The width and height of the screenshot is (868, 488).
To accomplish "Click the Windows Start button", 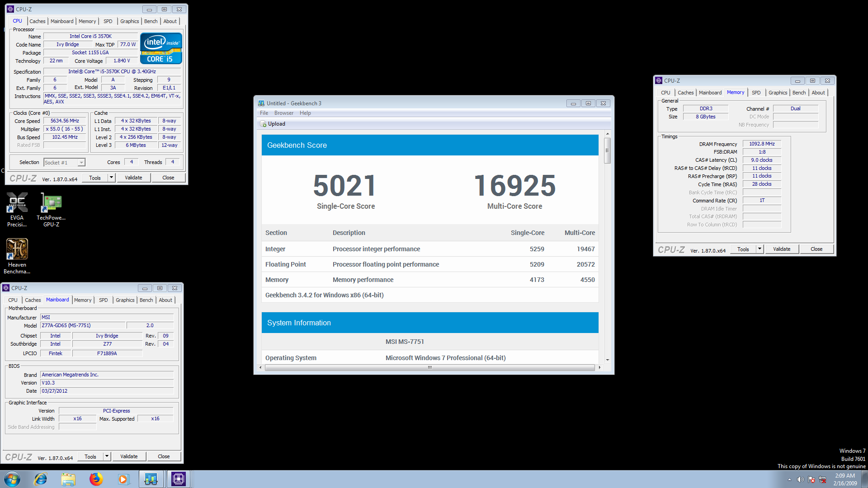I will pyautogui.click(x=12, y=479).
